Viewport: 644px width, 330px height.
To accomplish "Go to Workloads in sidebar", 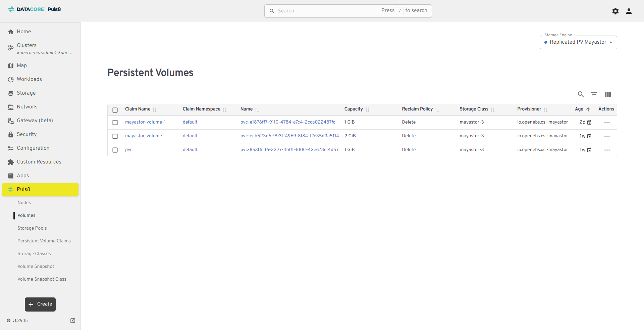I will [x=30, y=79].
